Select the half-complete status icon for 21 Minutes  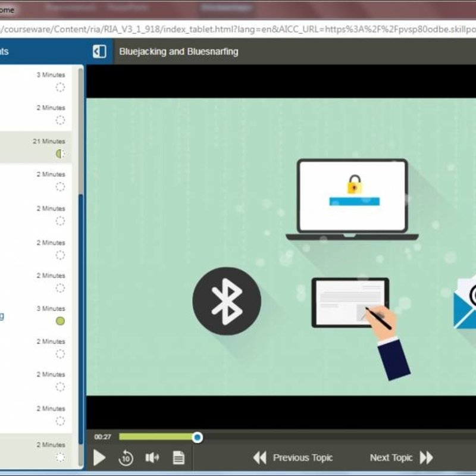click(60, 154)
